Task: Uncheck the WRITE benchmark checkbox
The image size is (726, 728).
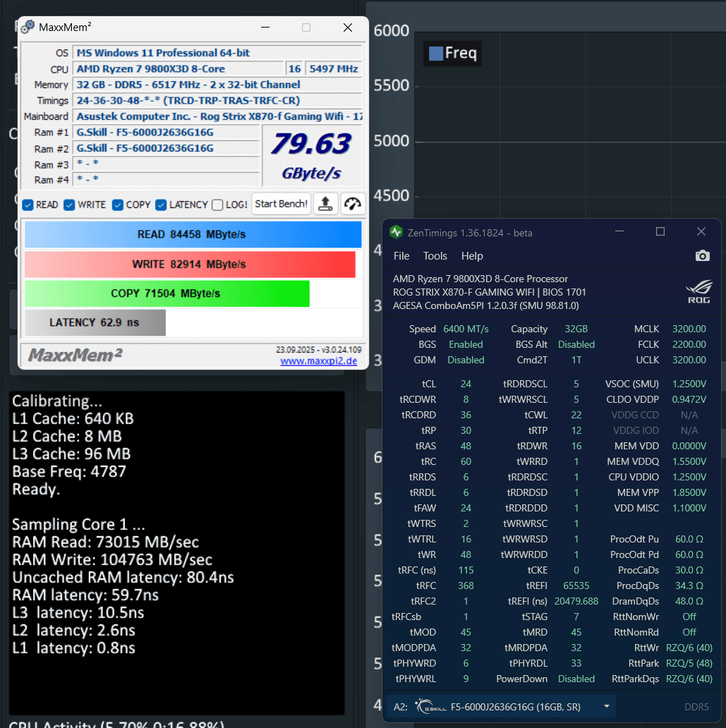Action: (x=69, y=205)
